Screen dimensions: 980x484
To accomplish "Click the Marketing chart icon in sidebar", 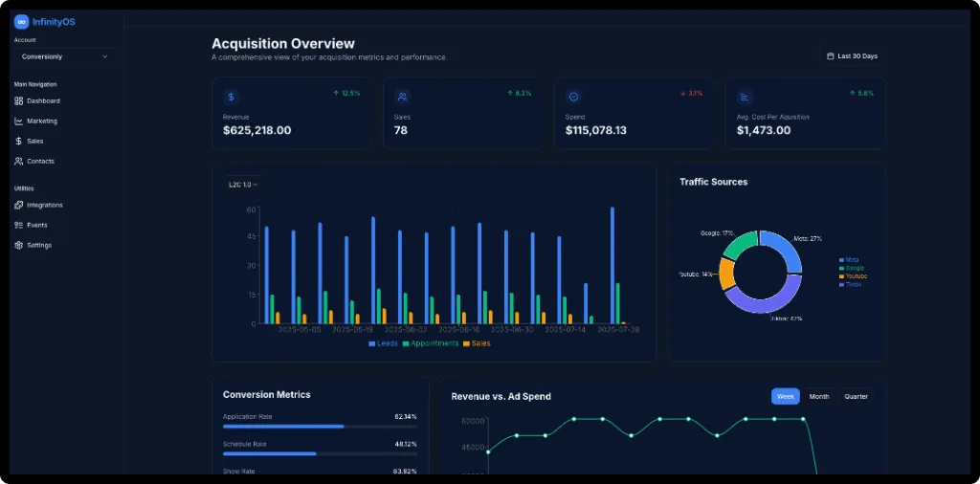I will pos(19,121).
